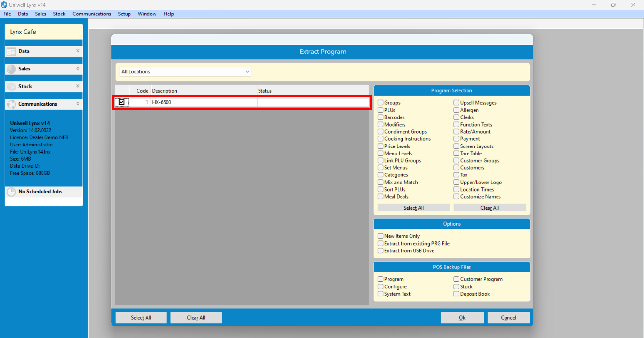Open the Communications menu
644x338 pixels.
(92, 14)
